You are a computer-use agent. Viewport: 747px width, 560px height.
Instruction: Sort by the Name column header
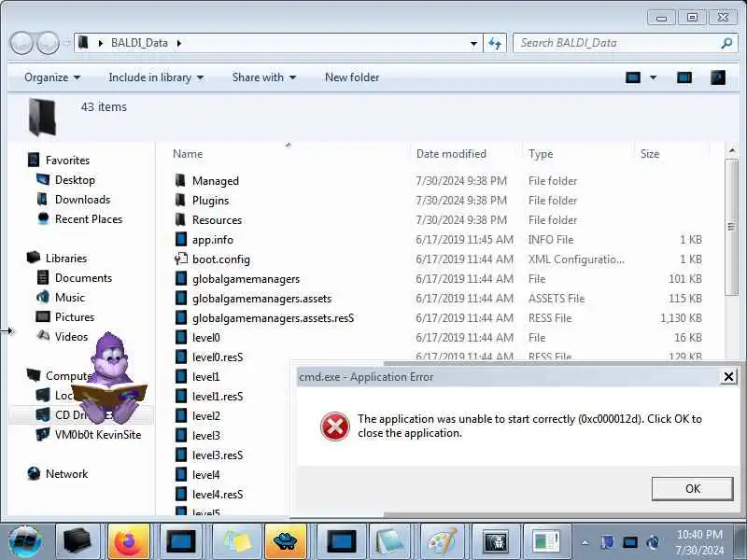(188, 154)
